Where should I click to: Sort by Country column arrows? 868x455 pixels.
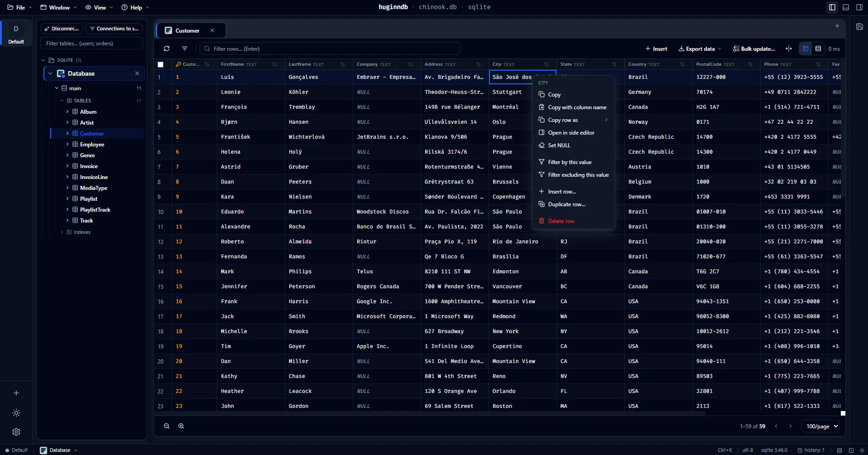coord(682,64)
